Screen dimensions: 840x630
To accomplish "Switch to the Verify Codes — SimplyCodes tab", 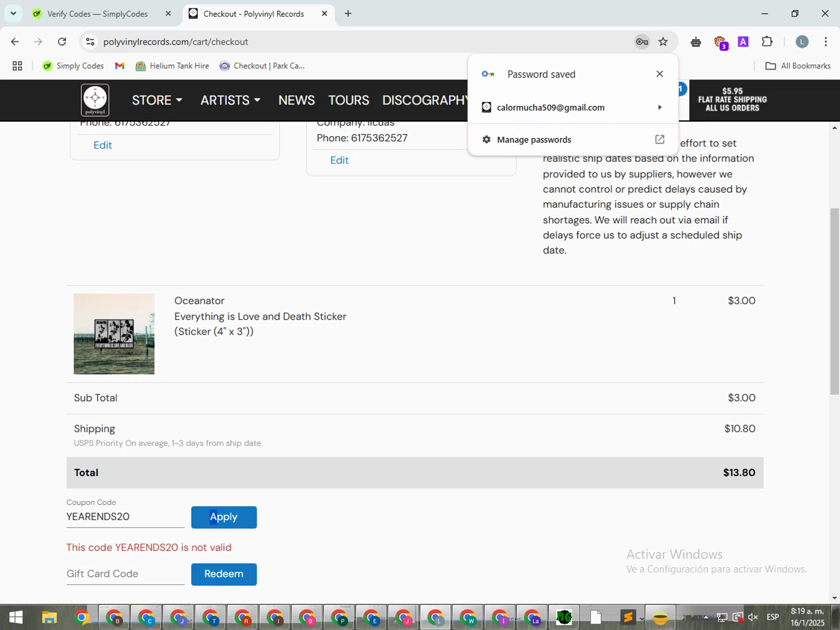I will click(x=99, y=13).
